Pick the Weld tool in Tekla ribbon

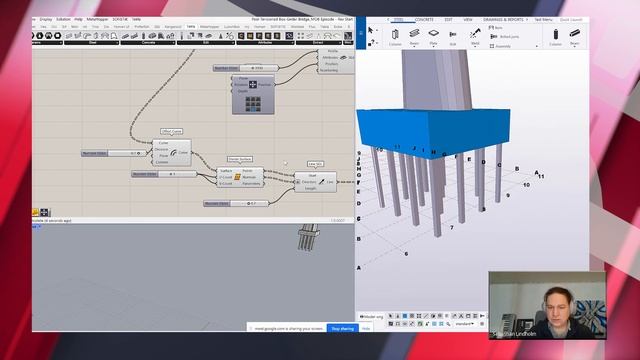click(475, 37)
